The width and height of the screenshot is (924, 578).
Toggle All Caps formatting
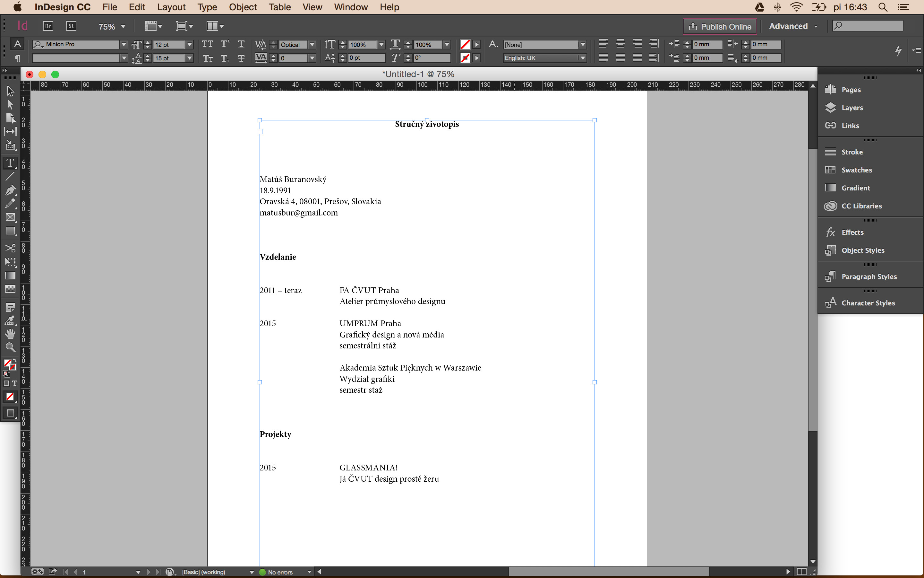(x=207, y=44)
